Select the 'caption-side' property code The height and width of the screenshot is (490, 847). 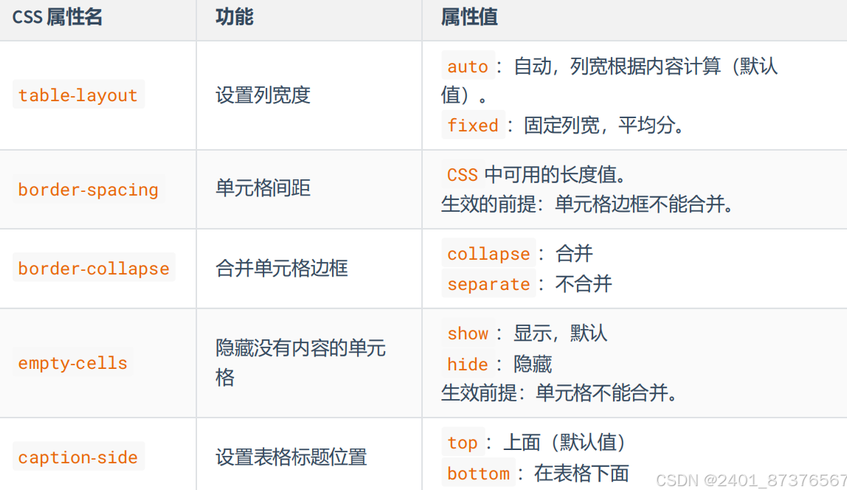tap(78, 457)
